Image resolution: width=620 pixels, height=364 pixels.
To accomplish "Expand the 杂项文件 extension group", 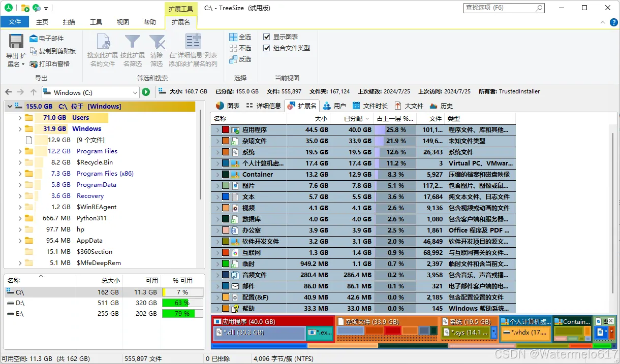I will point(217,141).
